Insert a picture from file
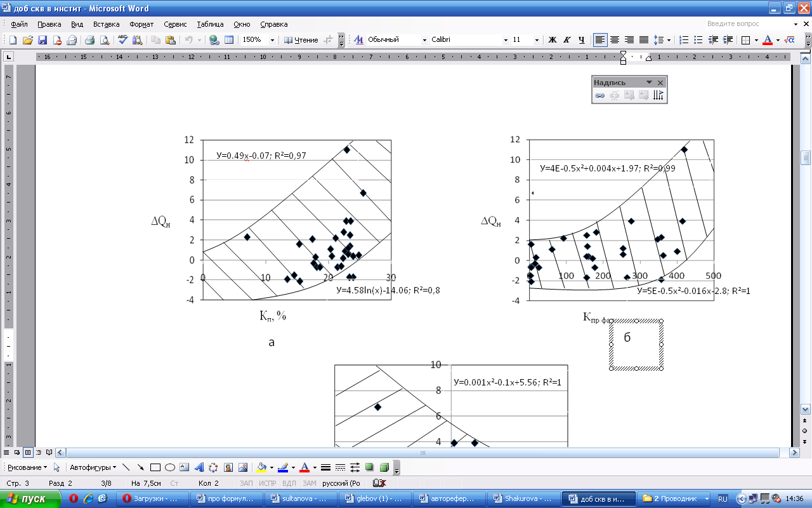The height and width of the screenshot is (508, 812). [243, 467]
